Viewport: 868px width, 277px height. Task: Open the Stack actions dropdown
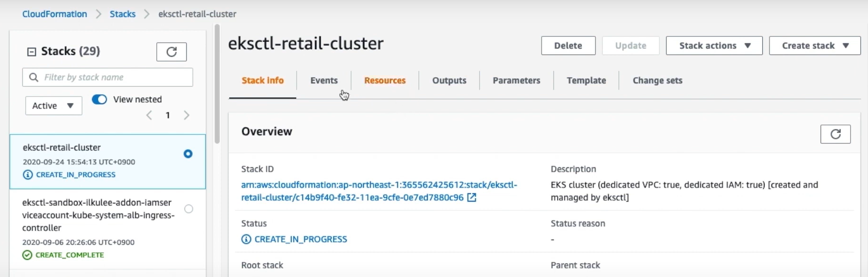tap(714, 45)
